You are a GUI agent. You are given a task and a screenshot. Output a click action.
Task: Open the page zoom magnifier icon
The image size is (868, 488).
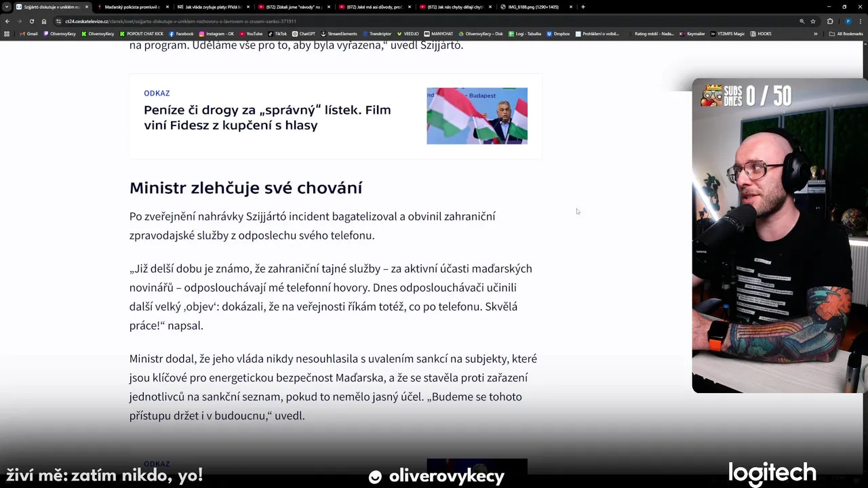coord(802,21)
